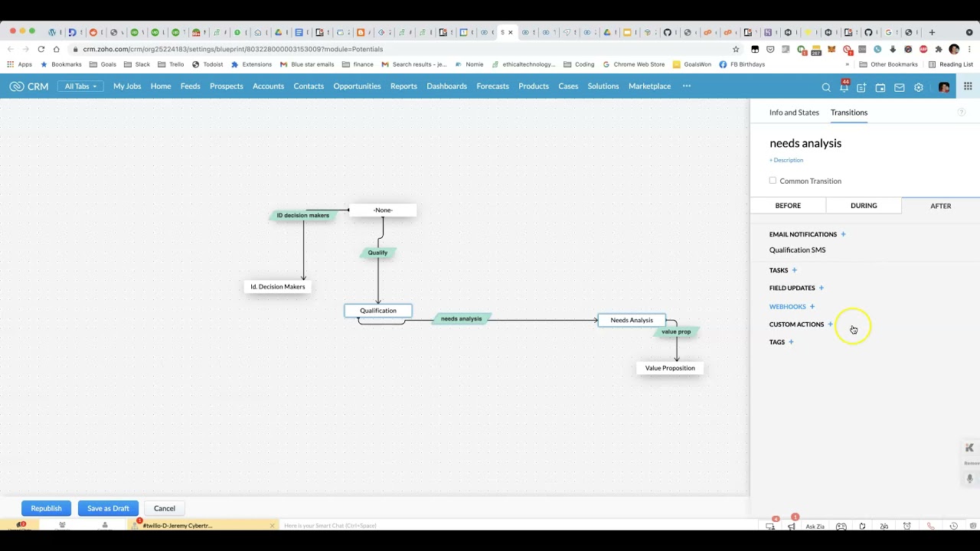Screen dimensions: 980x551
Task: Open the calendar icon in header
Action: (x=880, y=87)
